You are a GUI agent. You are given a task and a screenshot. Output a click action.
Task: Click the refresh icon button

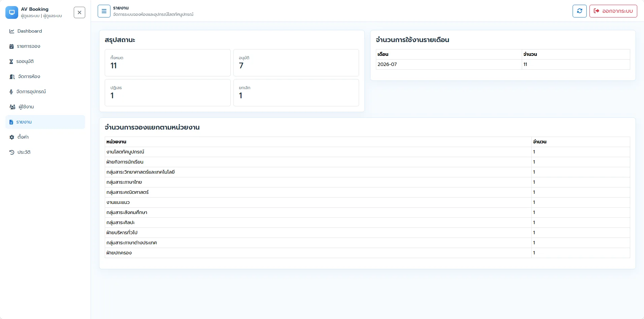(580, 11)
